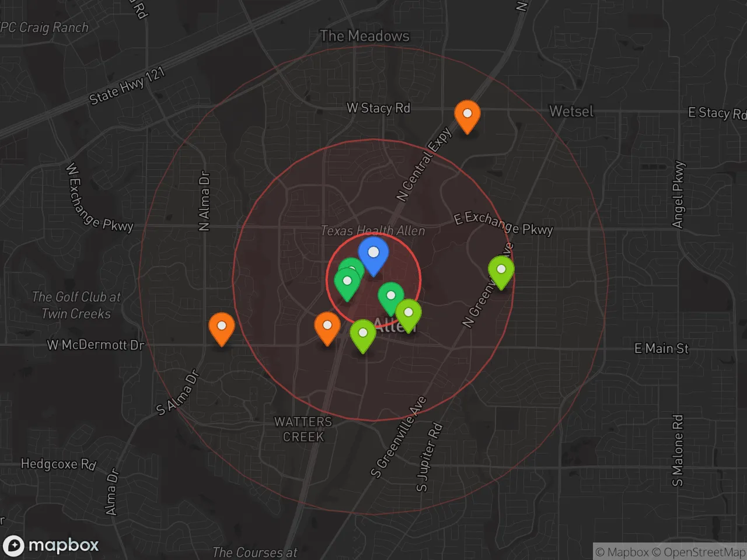
Task: Select the orange marker on the central expressway
Action: tap(327, 327)
